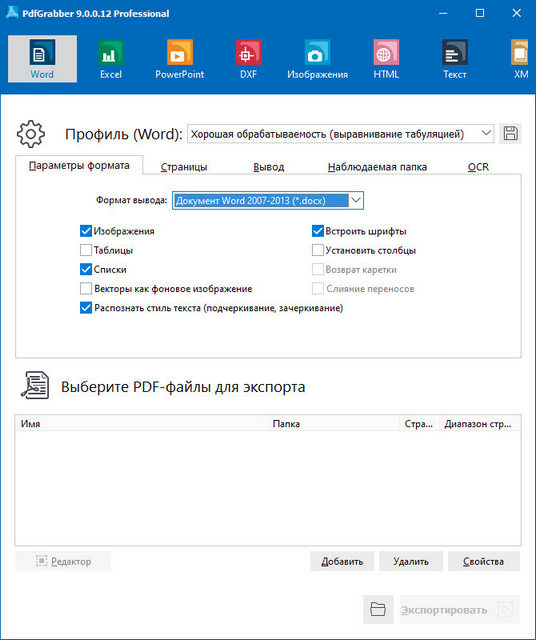Enable Установить столбцы checkbox
The image size is (536, 640).
click(318, 250)
